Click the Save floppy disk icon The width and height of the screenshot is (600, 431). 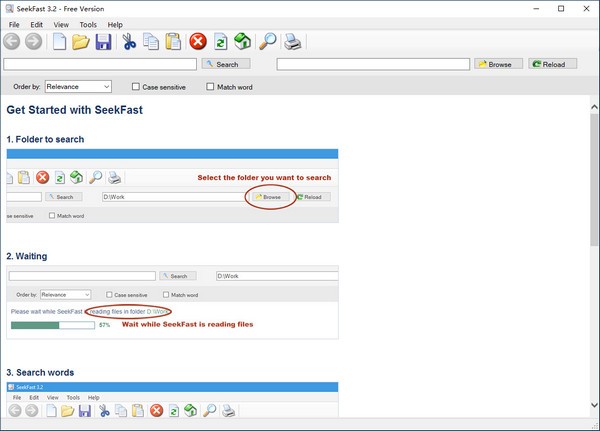[103, 41]
